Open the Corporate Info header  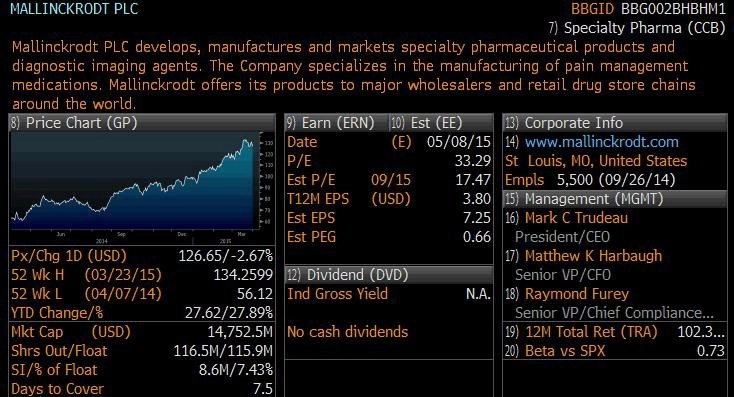tap(615, 123)
